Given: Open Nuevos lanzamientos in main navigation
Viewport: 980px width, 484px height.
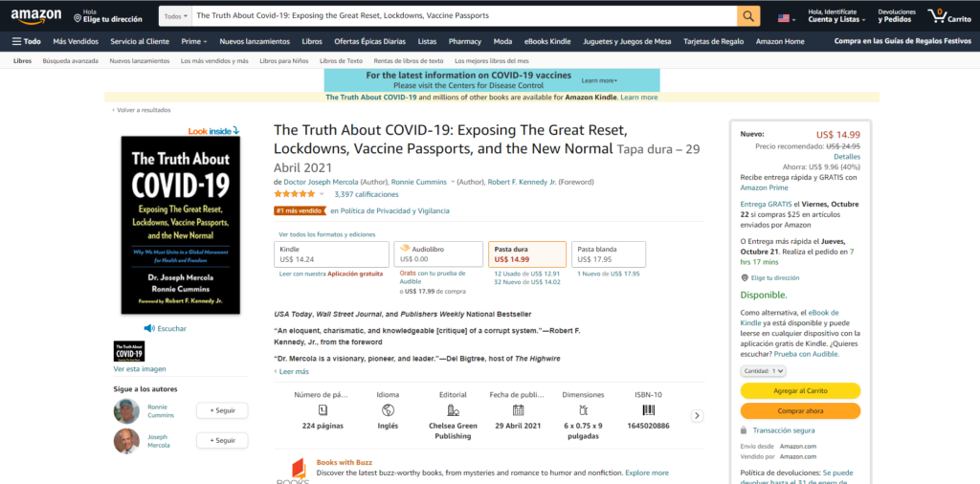Looking at the screenshot, I should tap(255, 42).
